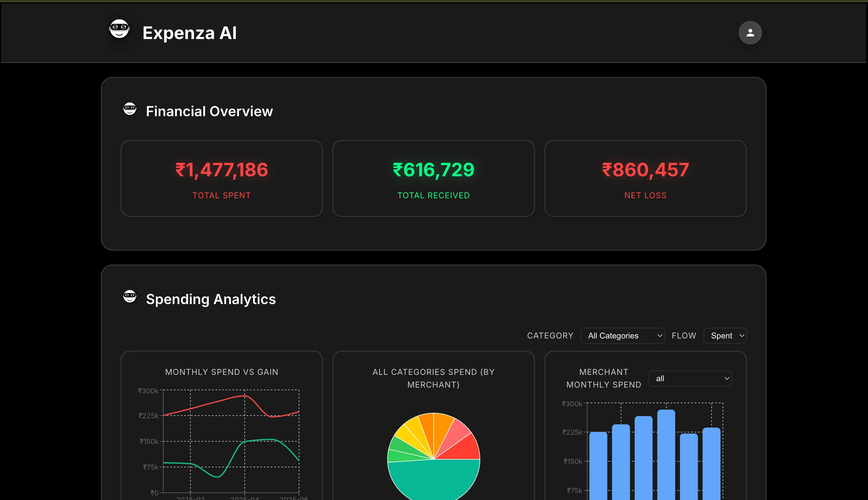Expand the merchant 'all' dropdown

pos(690,378)
